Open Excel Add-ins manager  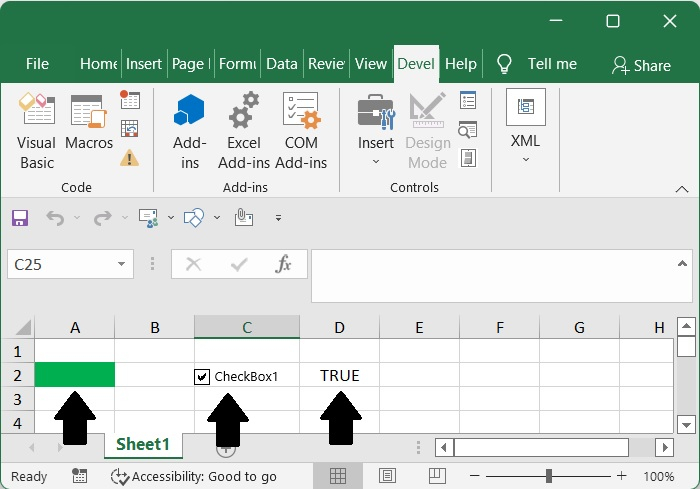pos(244,131)
